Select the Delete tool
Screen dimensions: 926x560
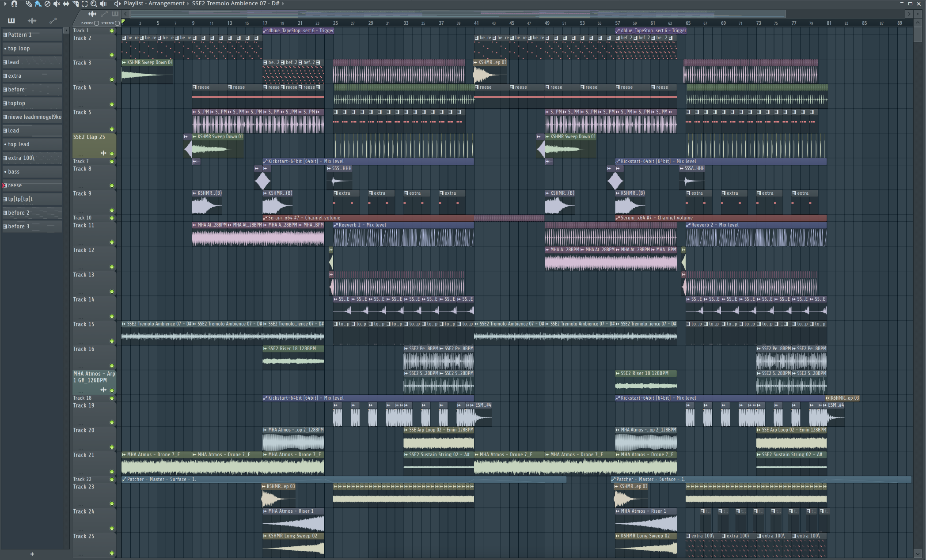pyautogui.click(x=47, y=4)
